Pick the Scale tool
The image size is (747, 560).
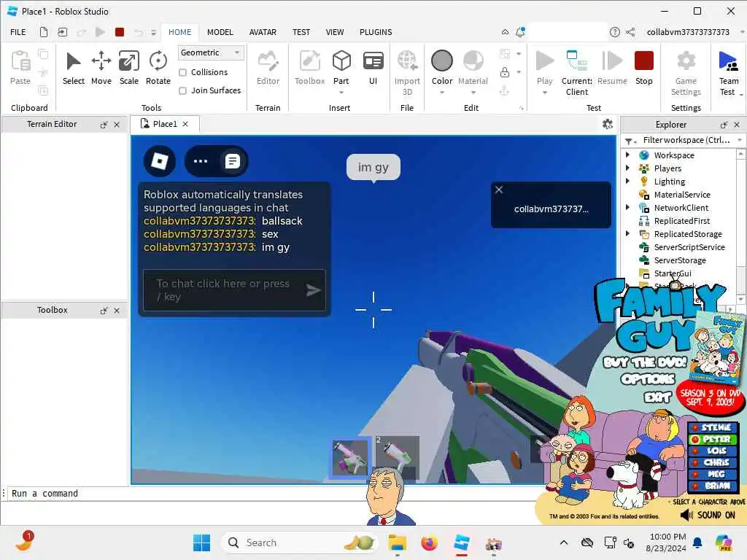tap(128, 68)
